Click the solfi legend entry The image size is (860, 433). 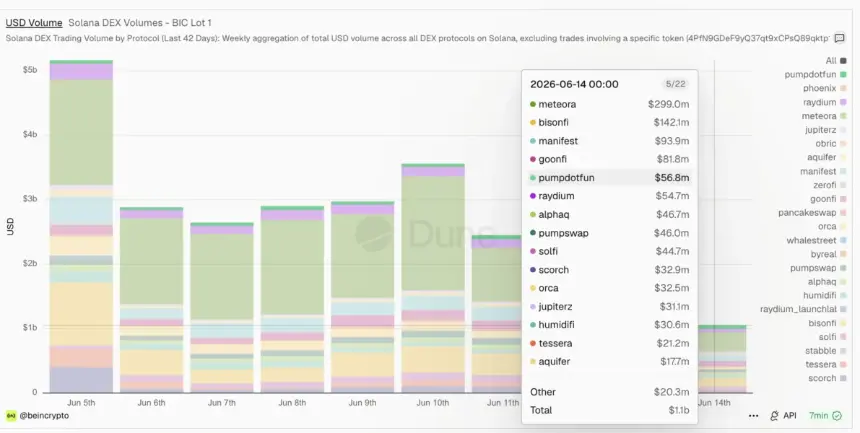click(832, 336)
